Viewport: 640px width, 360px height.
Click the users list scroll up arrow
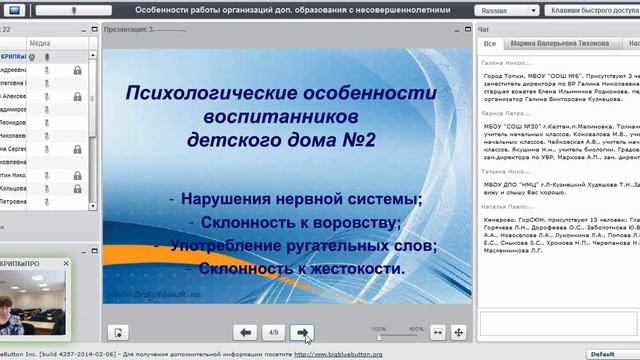click(x=93, y=55)
